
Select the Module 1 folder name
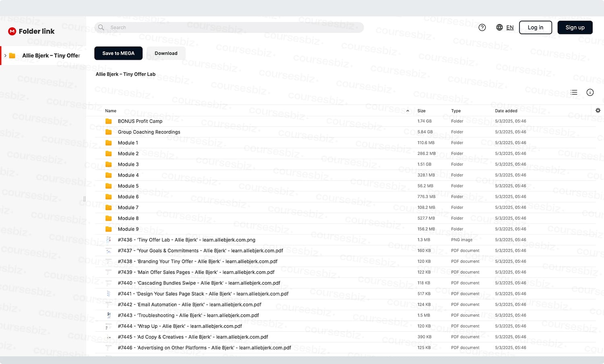tap(128, 143)
